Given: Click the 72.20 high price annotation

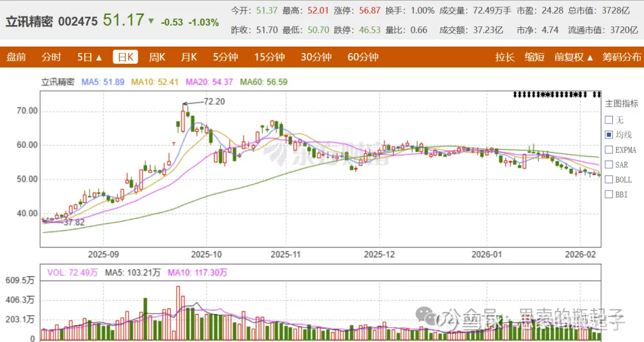Looking at the screenshot, I should (x=215, y=101).
